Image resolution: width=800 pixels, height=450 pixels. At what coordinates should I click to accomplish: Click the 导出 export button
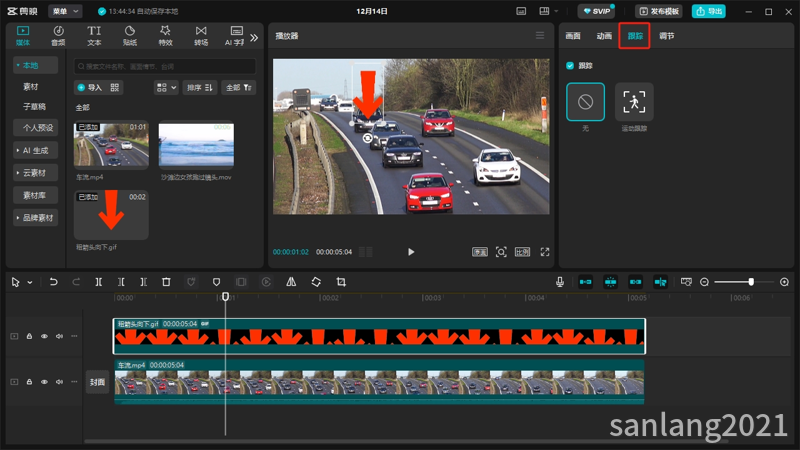coord(709,11)
